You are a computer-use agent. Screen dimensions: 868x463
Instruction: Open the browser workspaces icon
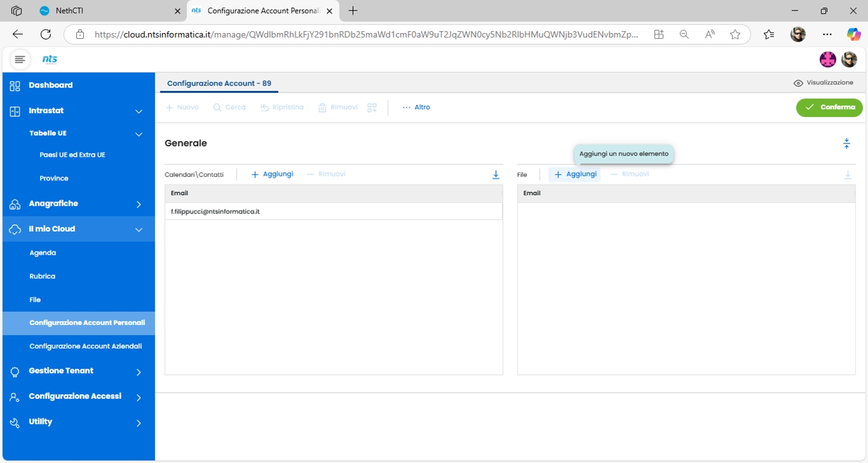click(17, 11)
